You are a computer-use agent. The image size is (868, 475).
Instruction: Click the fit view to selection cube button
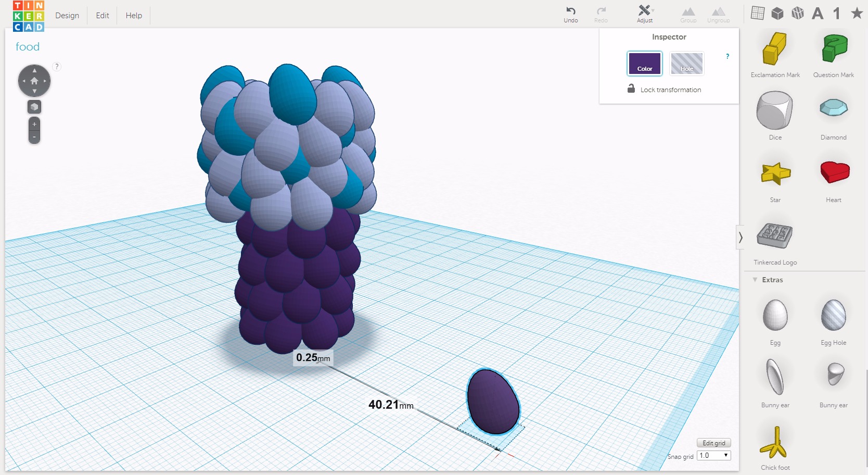point(34,107)
